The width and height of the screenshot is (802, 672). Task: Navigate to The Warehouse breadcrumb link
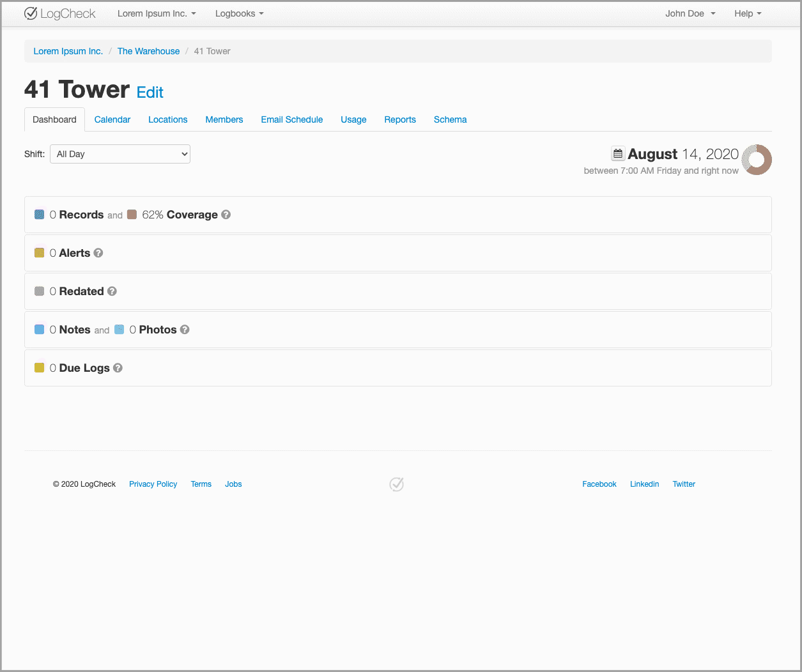click(x=148, y=51)
